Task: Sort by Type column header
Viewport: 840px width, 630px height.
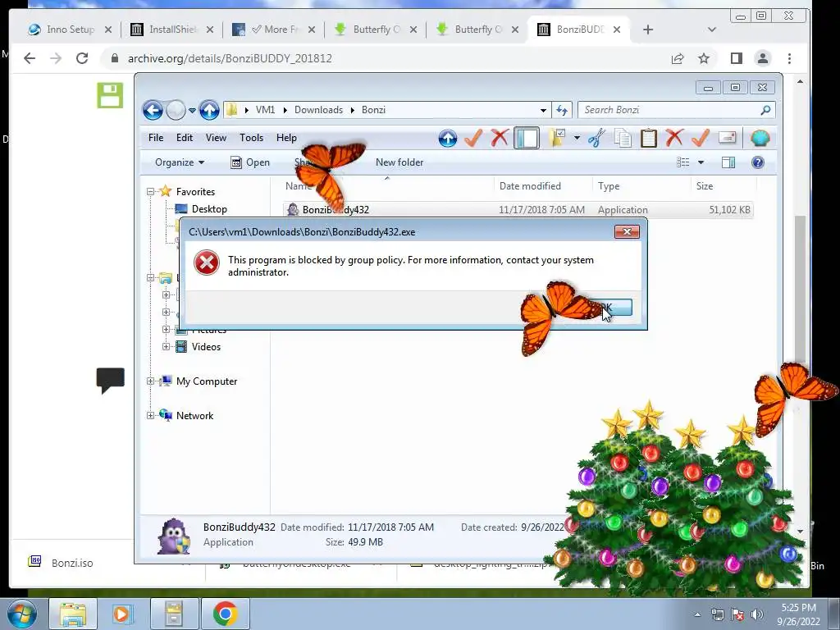Action: pyautogui.click(x=609, y=186)
